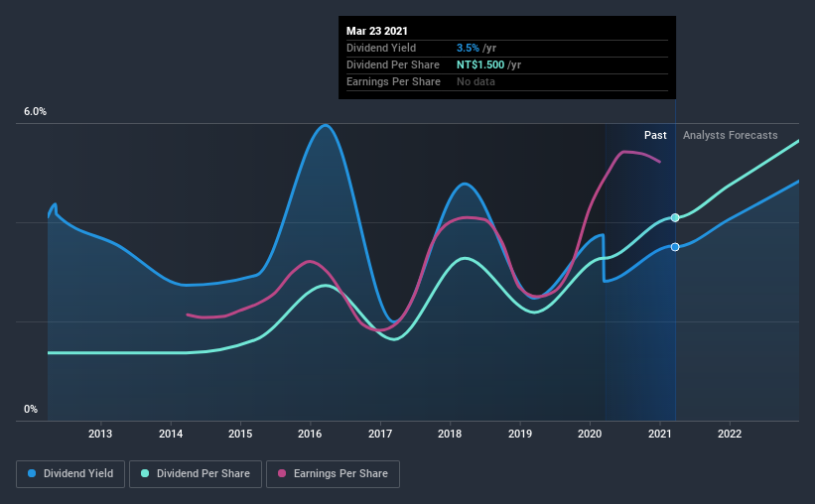815x504 pixels.
Task: Click the 2017 x-axis label
Action: click(x=380, y=434)
